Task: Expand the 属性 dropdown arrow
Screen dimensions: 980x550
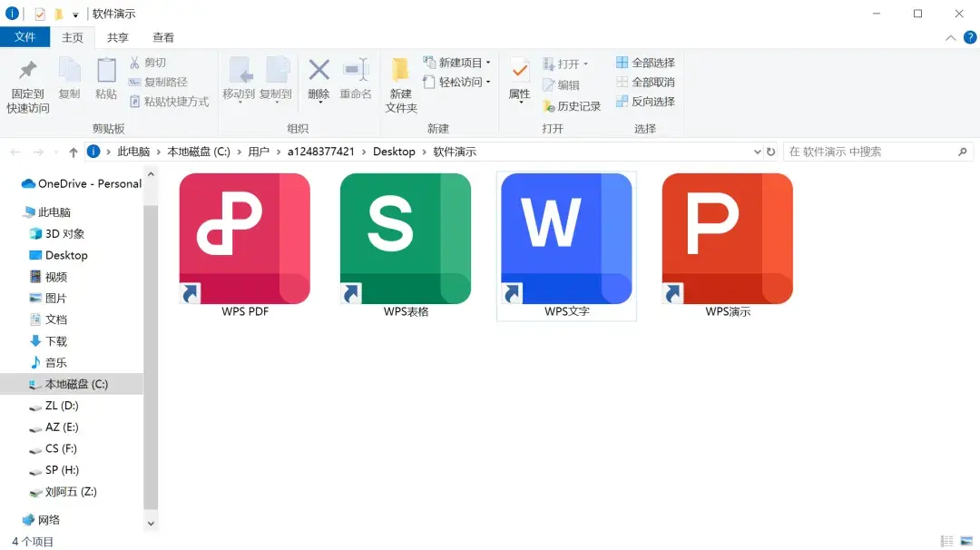Action: (x=520, y=102)
